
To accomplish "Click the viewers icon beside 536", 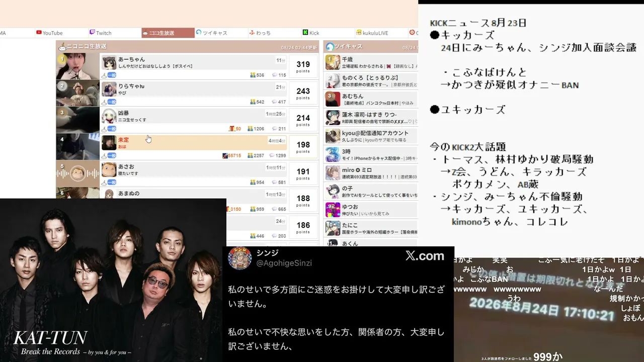I will (x=253, y=75).
